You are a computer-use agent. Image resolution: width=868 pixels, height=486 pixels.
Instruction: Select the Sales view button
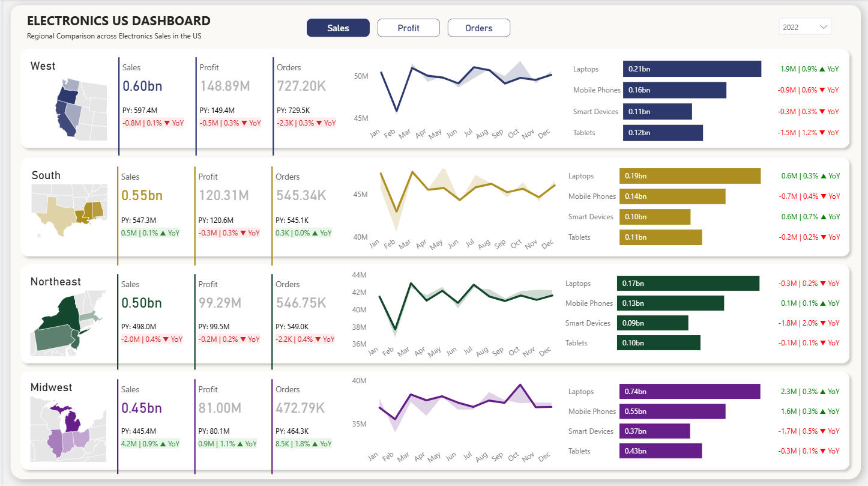338,28
